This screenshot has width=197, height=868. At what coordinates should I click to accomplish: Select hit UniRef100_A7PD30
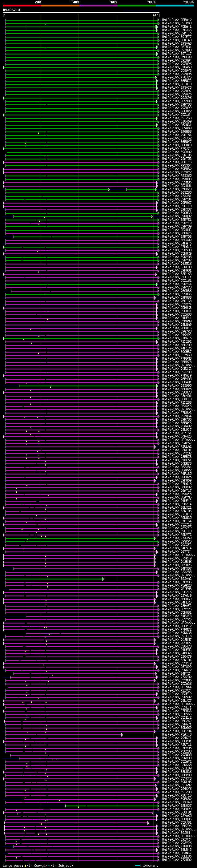177,846
